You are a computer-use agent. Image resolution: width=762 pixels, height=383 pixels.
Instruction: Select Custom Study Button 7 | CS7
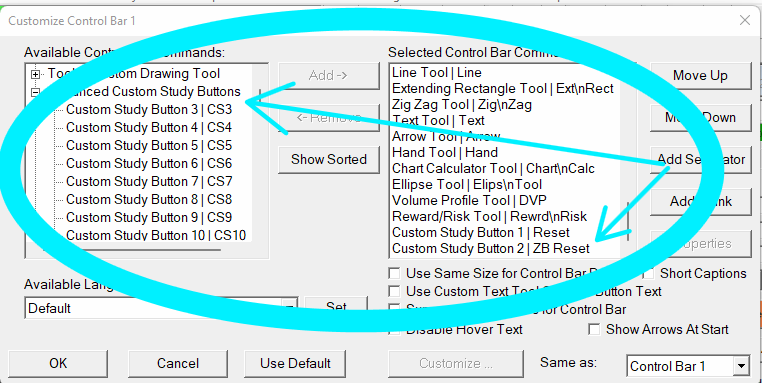pos(149,182)
